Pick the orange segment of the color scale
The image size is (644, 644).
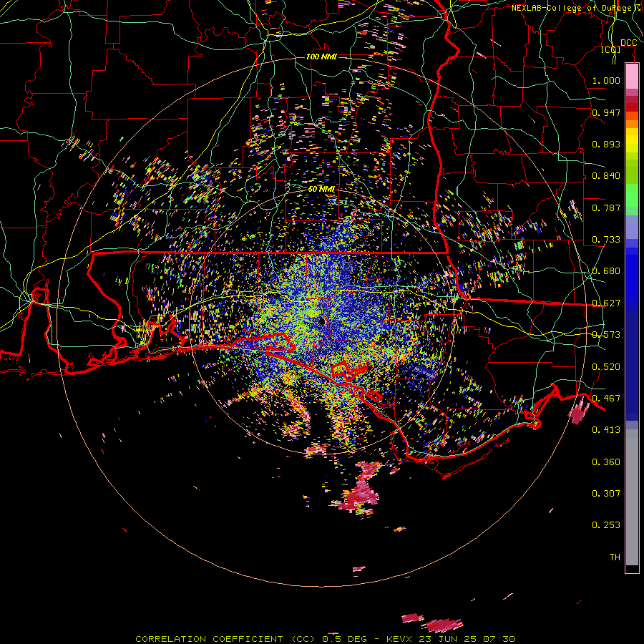pos(632,124)
